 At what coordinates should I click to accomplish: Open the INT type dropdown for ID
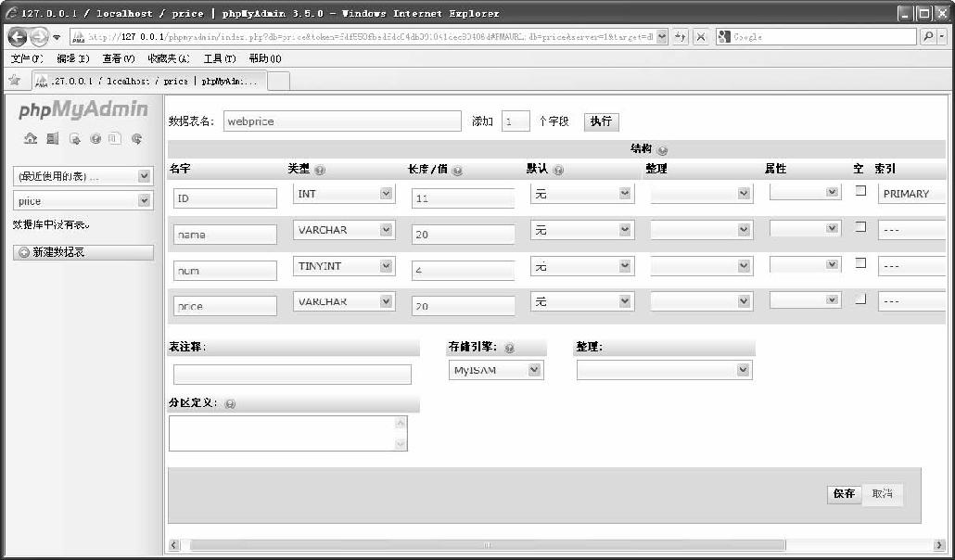click(x=344, y=194)
